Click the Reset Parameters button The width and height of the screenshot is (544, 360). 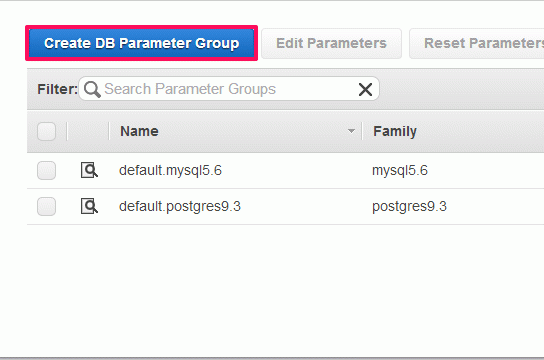click(477, 43)
